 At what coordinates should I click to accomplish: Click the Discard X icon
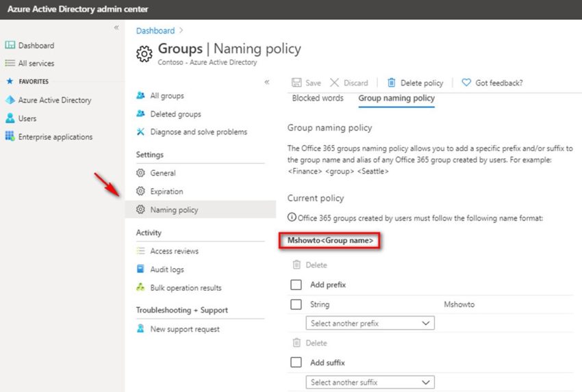point(334,83)
